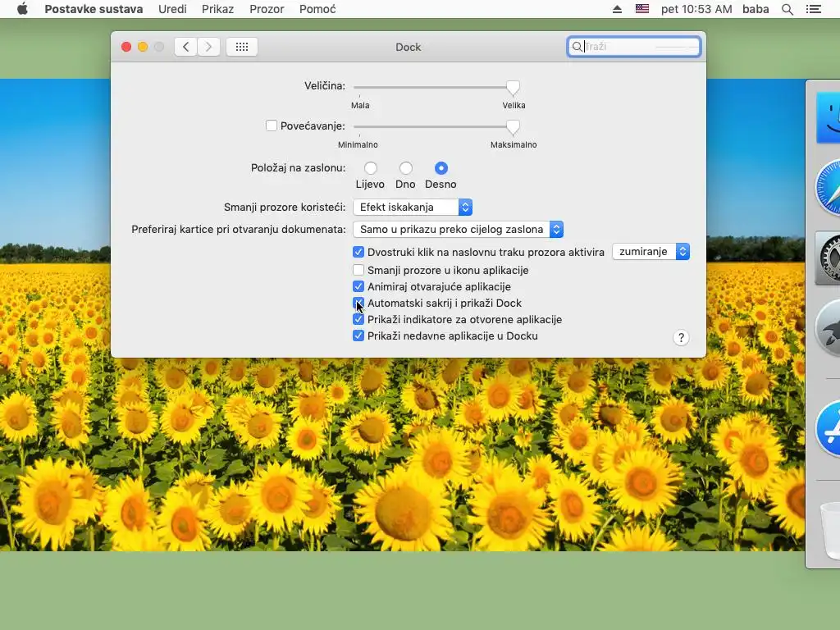The image size is (840, 630).
Task: Open the Trash in the Dock
Action: tap(831, 531)
